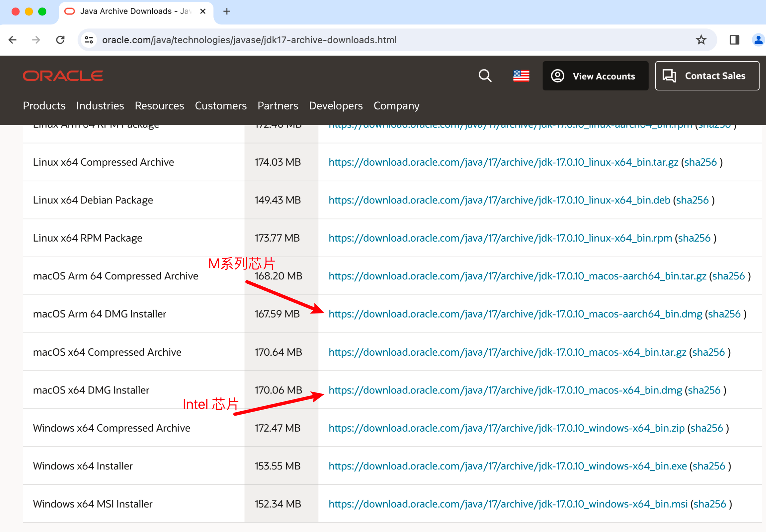
Task: Open the Developers menu
Action: (x=336, y=106)
